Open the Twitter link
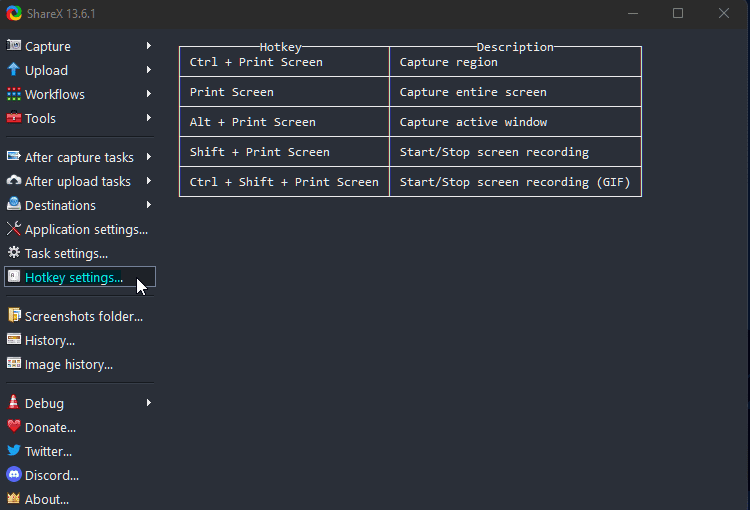The width and height of the screenshot is (750, 510). click(x=79, y=451)
